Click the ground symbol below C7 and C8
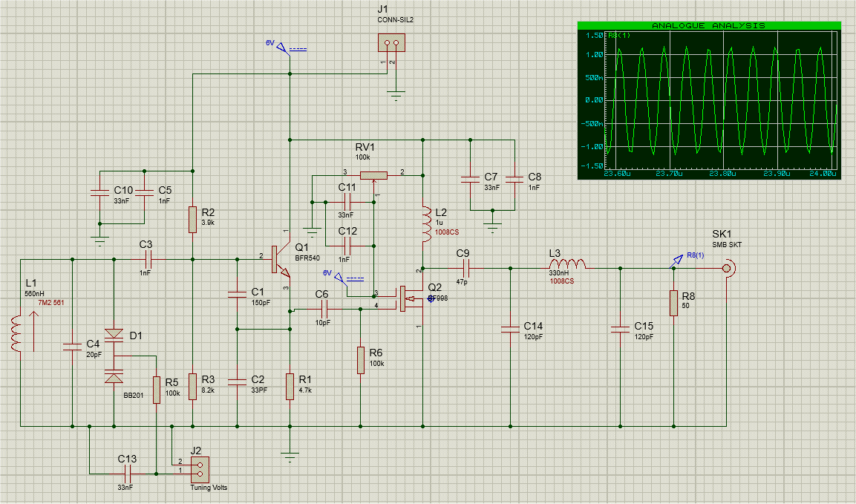Screen dimensions: 856x504 [492, 228]
